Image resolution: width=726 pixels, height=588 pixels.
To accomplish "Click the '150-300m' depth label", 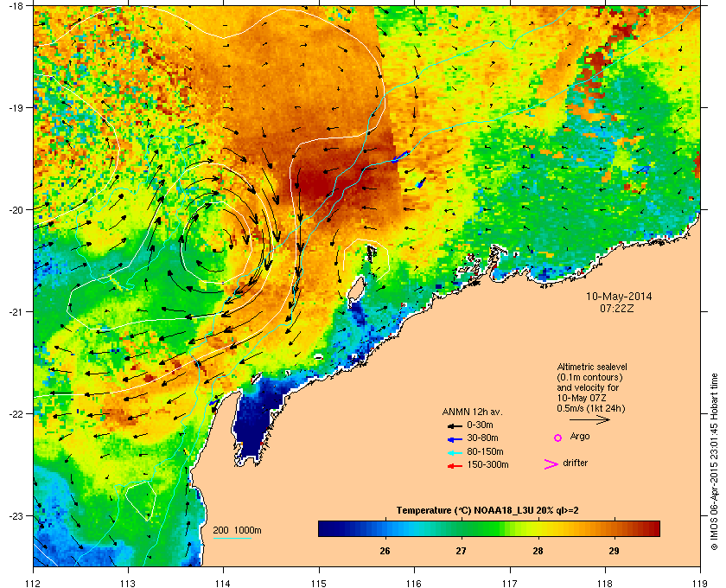I will tap(487, 464).
